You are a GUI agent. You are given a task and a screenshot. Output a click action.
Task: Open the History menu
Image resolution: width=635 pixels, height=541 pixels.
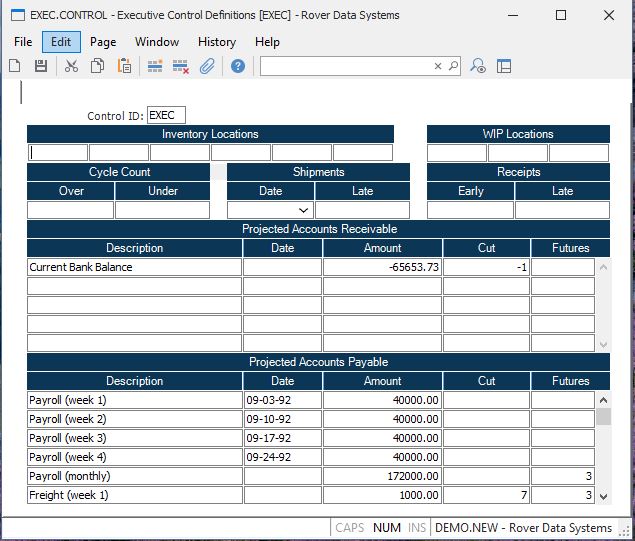click(216, 42)
